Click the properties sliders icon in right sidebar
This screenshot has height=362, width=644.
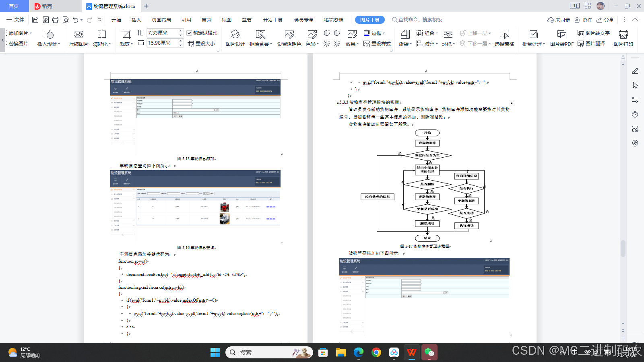click(635, 100)
